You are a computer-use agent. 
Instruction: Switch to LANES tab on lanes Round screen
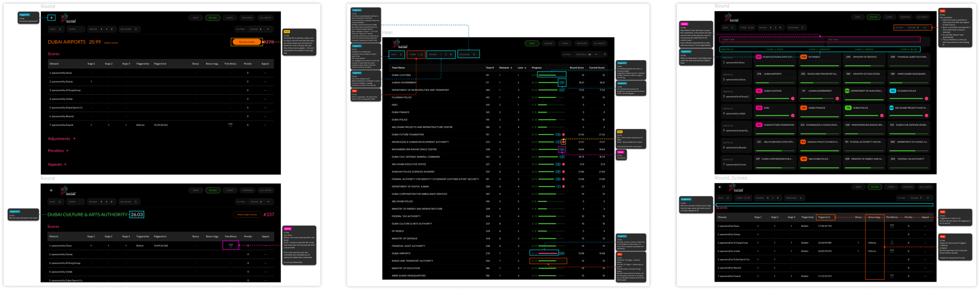889,17
